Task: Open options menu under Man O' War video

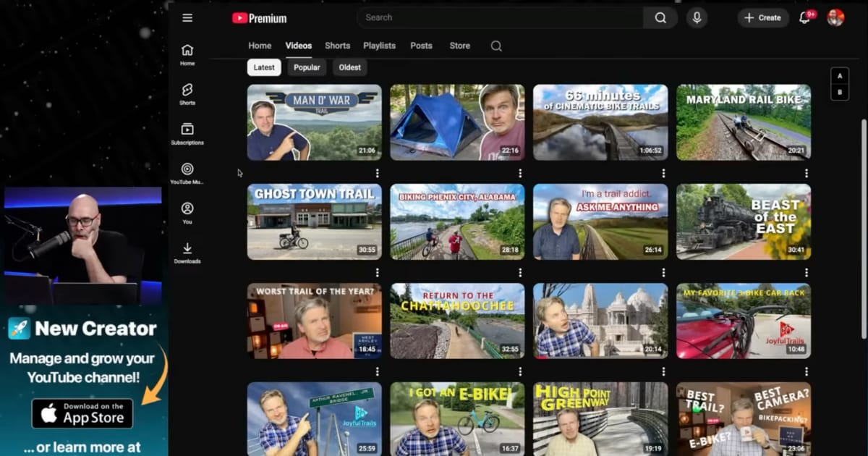Action: coord(377,174)
